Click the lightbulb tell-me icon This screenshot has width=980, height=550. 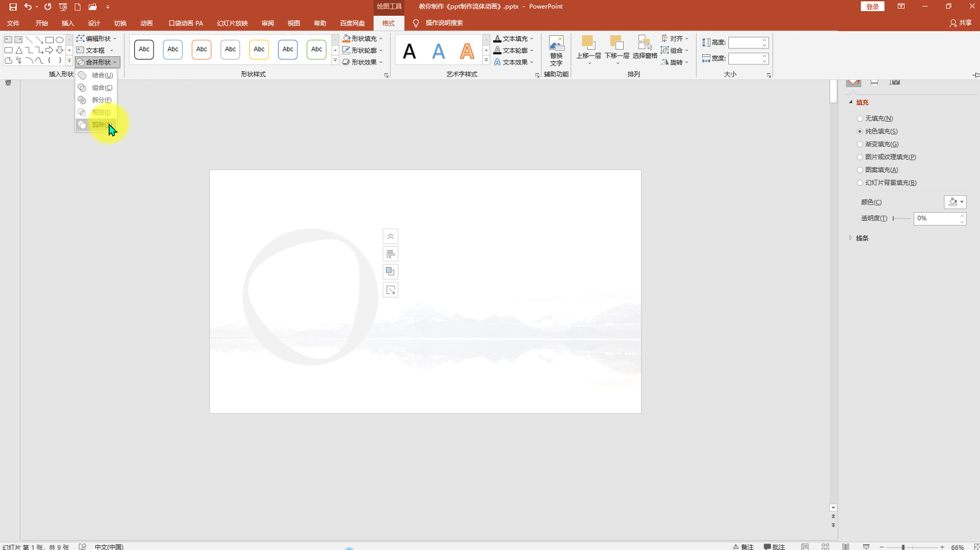pos(416,23)
